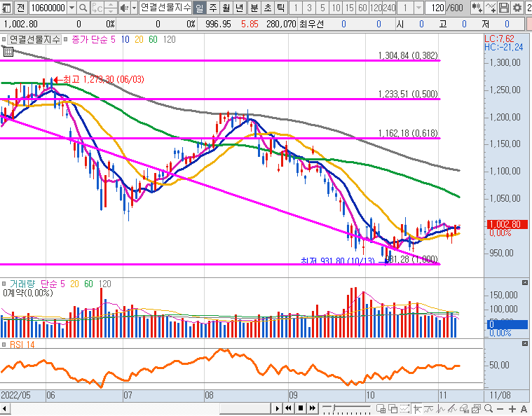Select the 년 (yearly) period tab
532x416 pixels.
(x=239, y=8)
